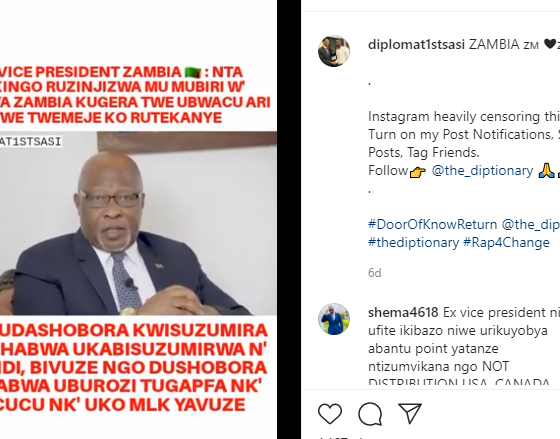Click the AT1STSASI watermark on video
Screen dimensions: 560x439
[31, 141]
